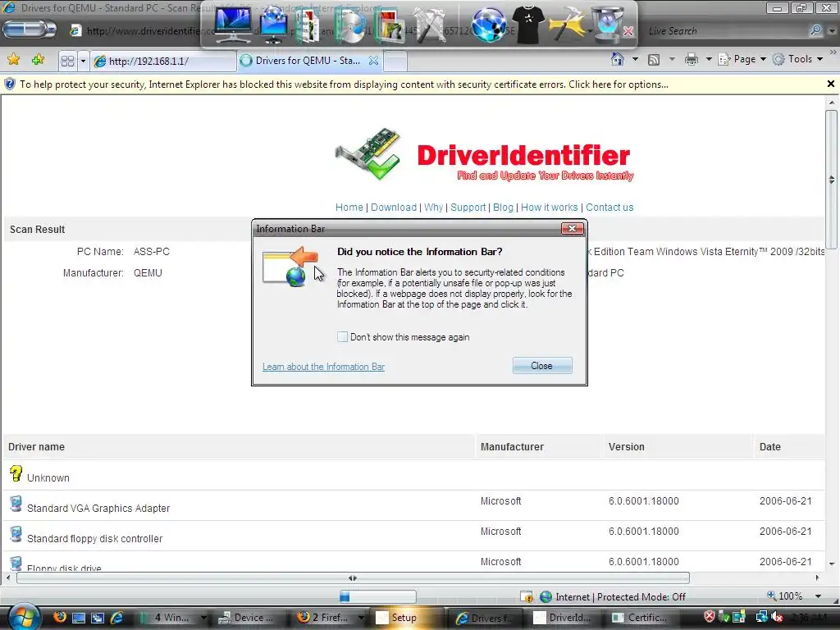Close the Drivers for QEMU tab
The width and height of the screenshot is (840, 630).
[x=373, y=61]
